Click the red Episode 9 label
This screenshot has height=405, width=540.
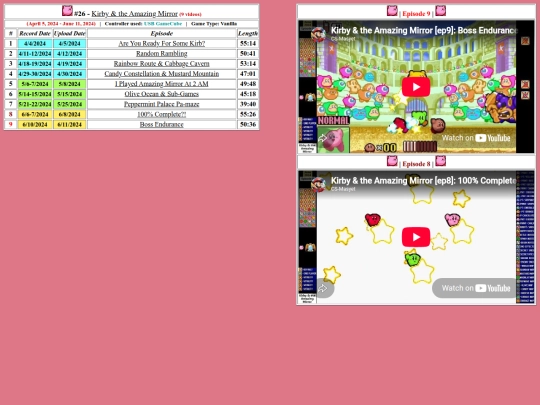coord(416,14)
